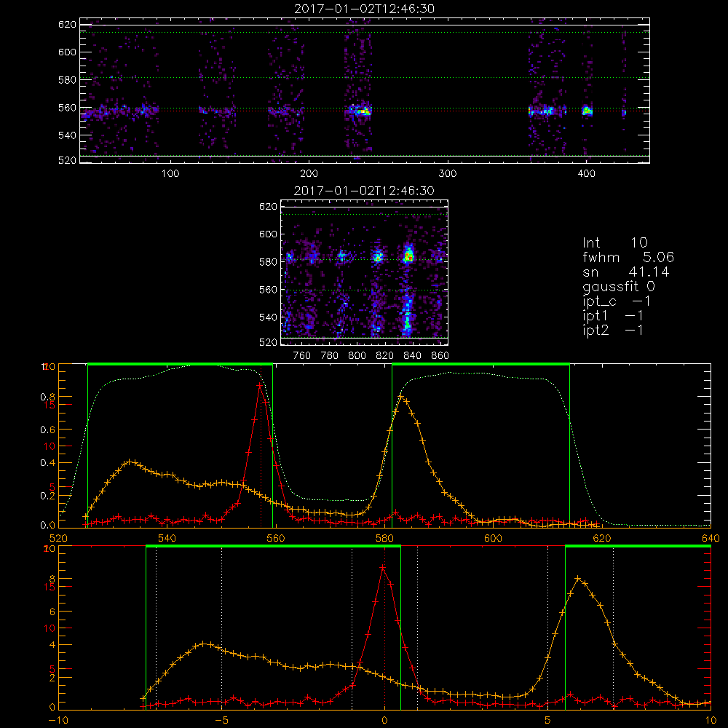The width and height of the screenshot is (728, 728).
Task: Click x-axis label '840' of middle image
Action: point(412,356)
